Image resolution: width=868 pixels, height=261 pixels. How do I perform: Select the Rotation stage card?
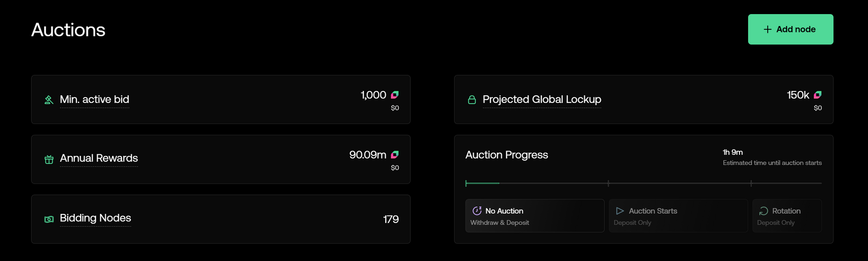tap(787, 216)
